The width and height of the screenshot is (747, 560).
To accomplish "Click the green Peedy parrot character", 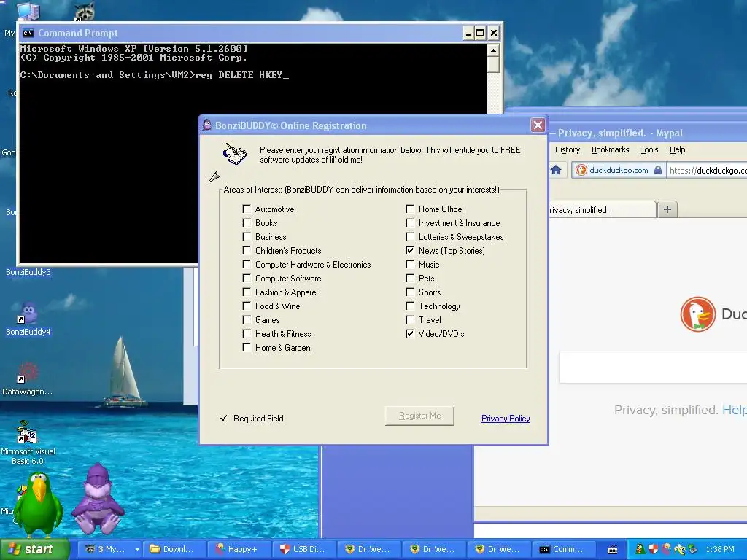I will pos(38,504).
